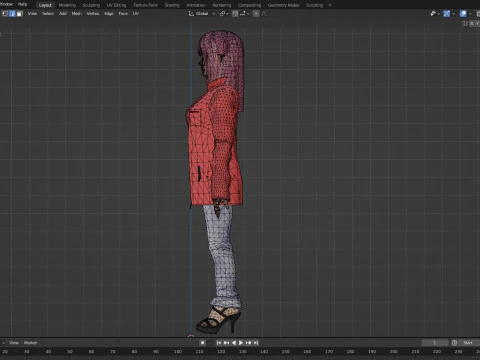Viewport: 480px width, 360px height.
Task: Switch to Animation workspace tab
Action: pos(196,5)
